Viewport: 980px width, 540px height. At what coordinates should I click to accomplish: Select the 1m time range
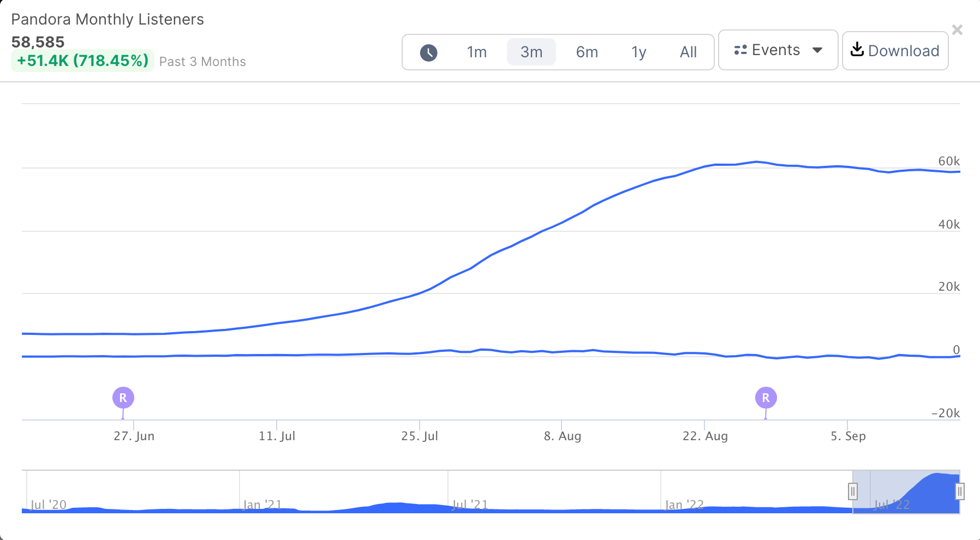pos(476,52)
